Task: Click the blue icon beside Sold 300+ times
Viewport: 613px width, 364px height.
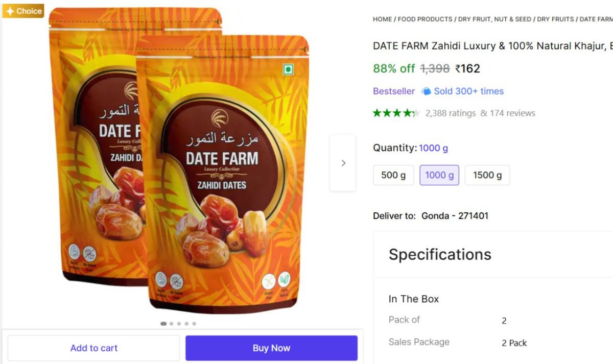Action: click(426, 91)
